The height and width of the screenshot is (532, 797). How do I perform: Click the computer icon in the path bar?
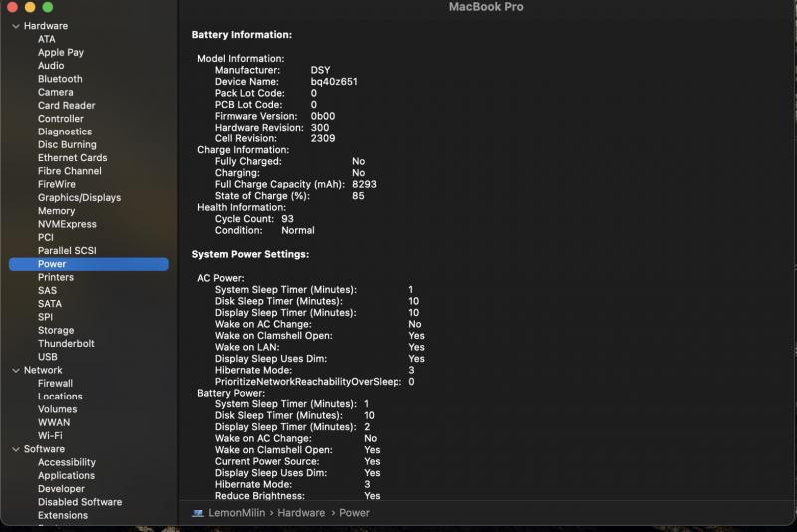coord(197,513)
